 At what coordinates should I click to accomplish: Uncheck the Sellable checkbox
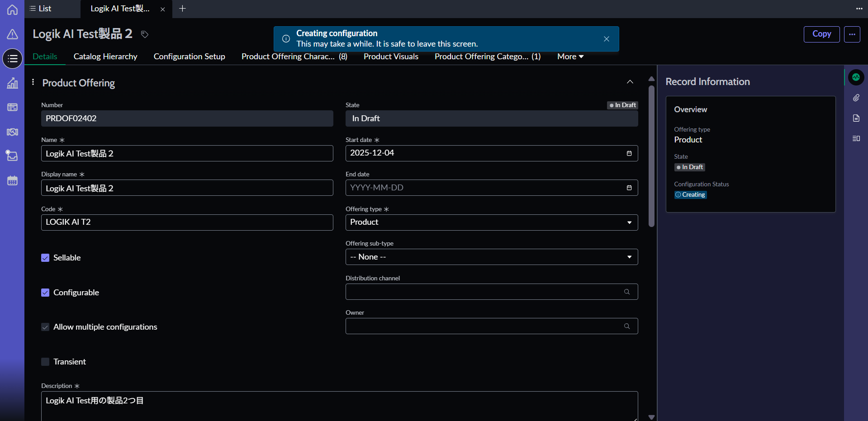45,258
